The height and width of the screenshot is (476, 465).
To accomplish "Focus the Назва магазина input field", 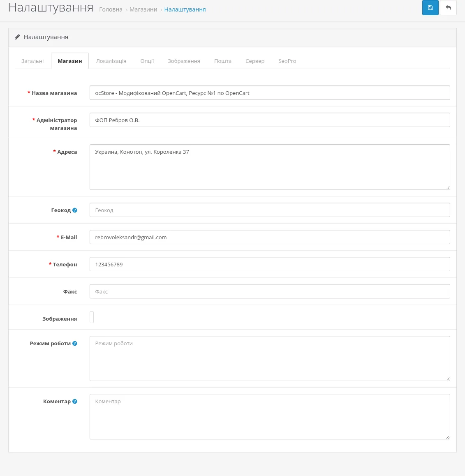I will pyautogui.click(x=270, y=93).
